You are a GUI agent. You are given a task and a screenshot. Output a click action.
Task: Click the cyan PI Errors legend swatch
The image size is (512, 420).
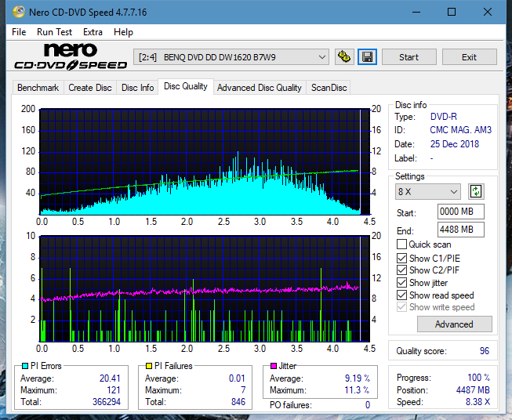tap(25, 366)
